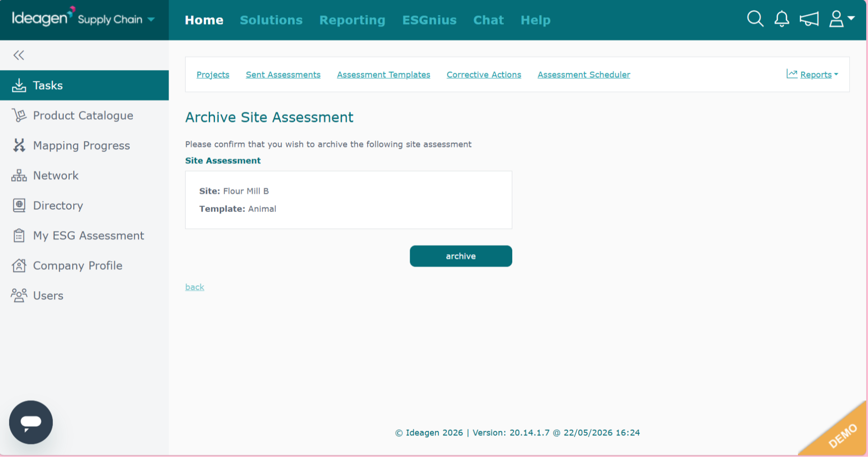Click the Archive Site Assessment heading
Image resolution: width=868 pixels, height=457 pixels.
[x=269, y=117]
